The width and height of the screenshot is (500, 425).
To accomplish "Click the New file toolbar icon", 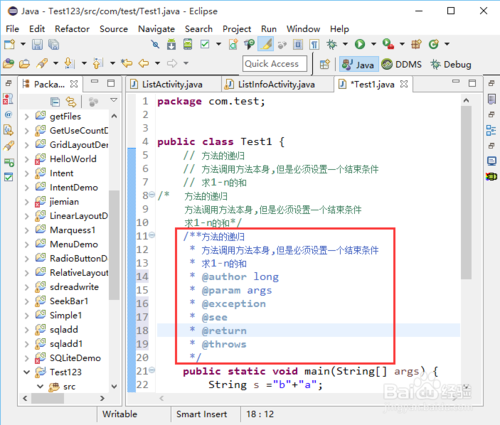I will pos(10,44).
